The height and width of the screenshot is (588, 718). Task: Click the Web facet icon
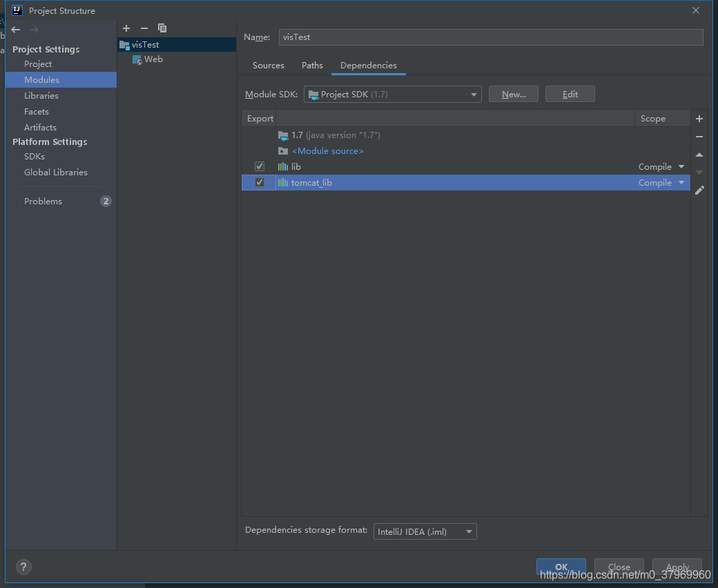point(137,60)
